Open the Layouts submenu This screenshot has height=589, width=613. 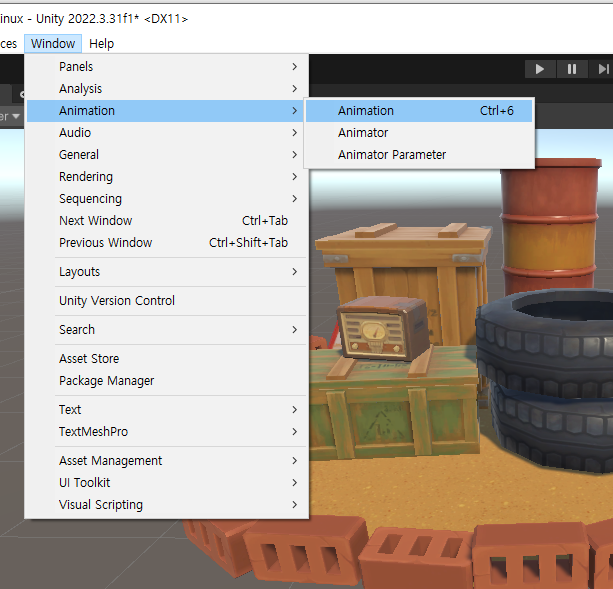[x=166, y=272]
